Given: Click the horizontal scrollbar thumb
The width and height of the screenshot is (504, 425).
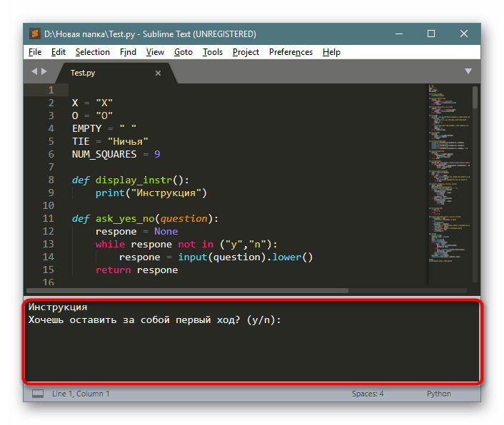Looking at the screenshot, I should tap(187, 290).
